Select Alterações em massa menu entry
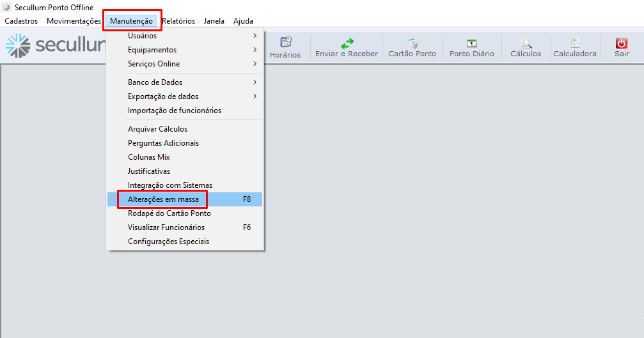 point(164,199)
